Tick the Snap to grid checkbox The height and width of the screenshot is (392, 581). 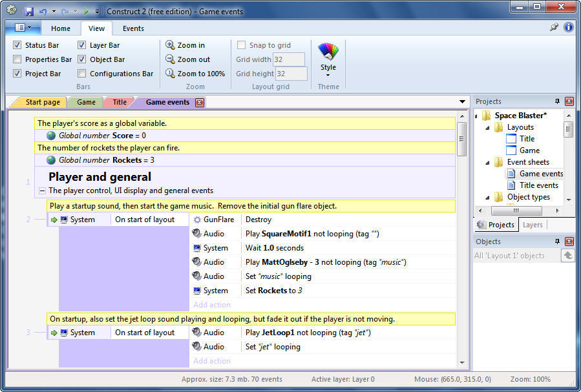pyautogui.click(x=241, y=45)
